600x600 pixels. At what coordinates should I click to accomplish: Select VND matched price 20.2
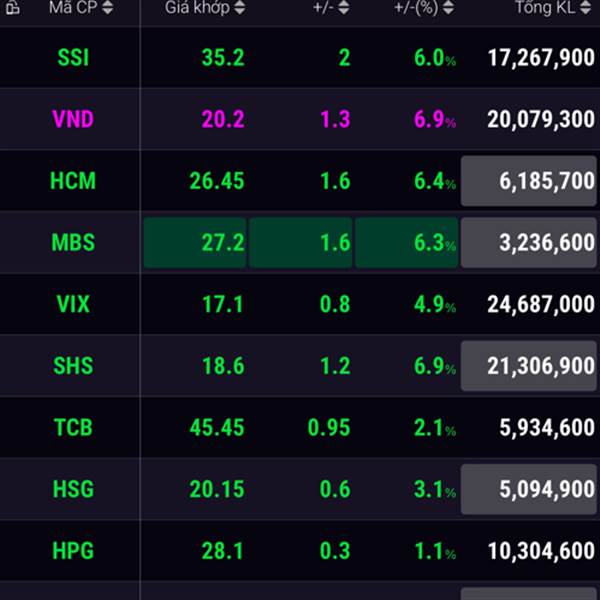(x=223, y=119)
